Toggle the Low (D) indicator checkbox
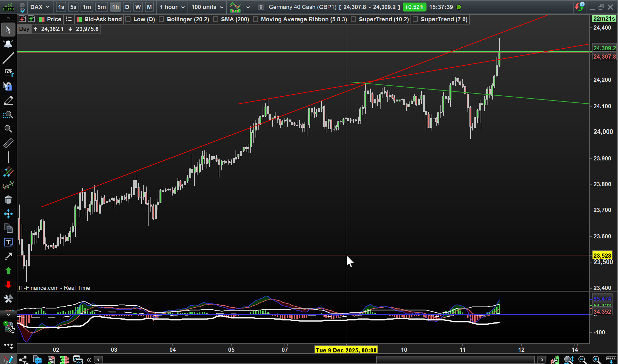Image resolution: width=618 pixels, height=364 pixels. tap(128, 19)
